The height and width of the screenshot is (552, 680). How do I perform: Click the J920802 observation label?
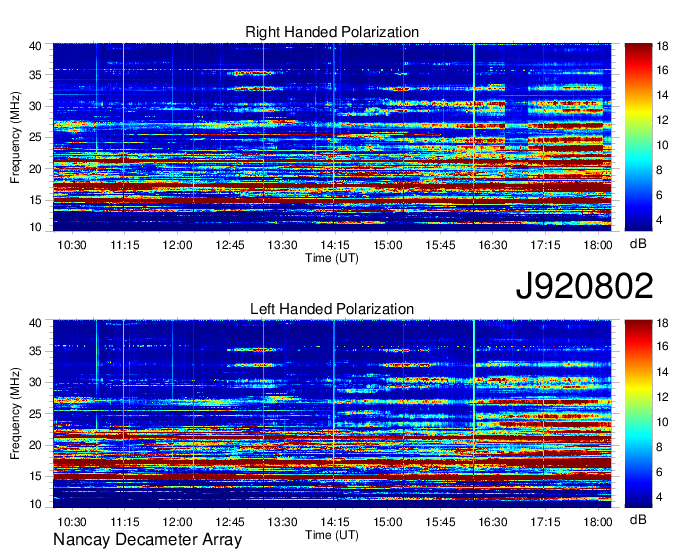point(584,286)
